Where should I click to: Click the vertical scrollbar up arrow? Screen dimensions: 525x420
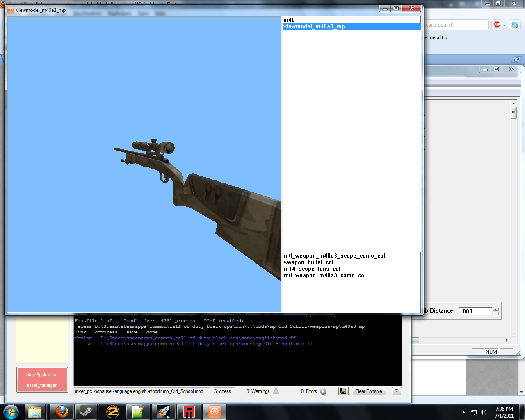[514, 103]
